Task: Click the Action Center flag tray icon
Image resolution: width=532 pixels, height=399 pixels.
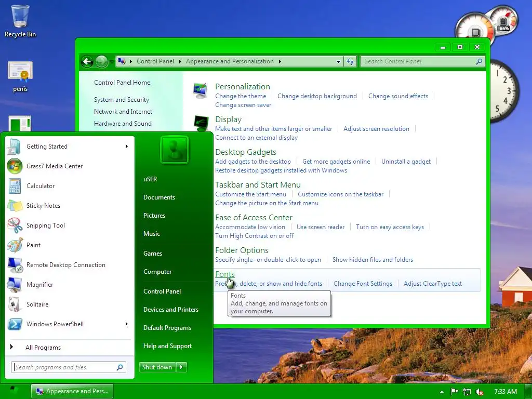Action: 454,392
